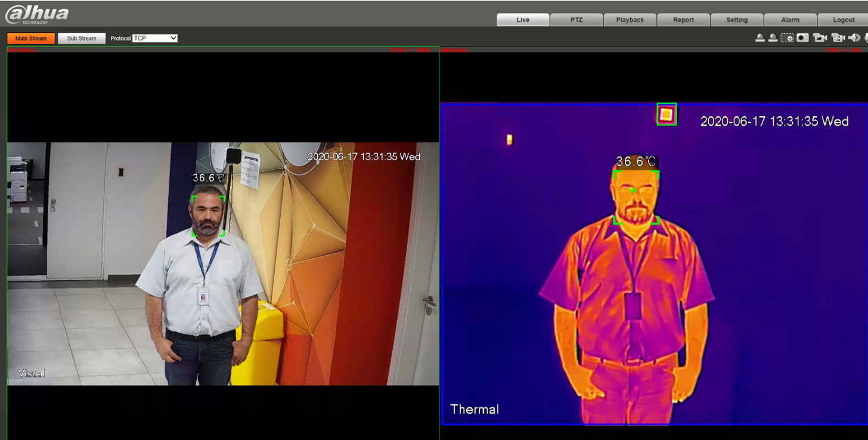Activate the digital zoom region icon
Viewport: 868px width, 440px height.
[787, 38]
